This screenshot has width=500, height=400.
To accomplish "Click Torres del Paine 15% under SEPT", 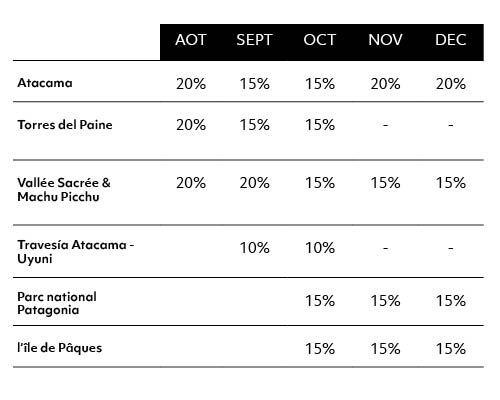I will click(x=254, y=125).
